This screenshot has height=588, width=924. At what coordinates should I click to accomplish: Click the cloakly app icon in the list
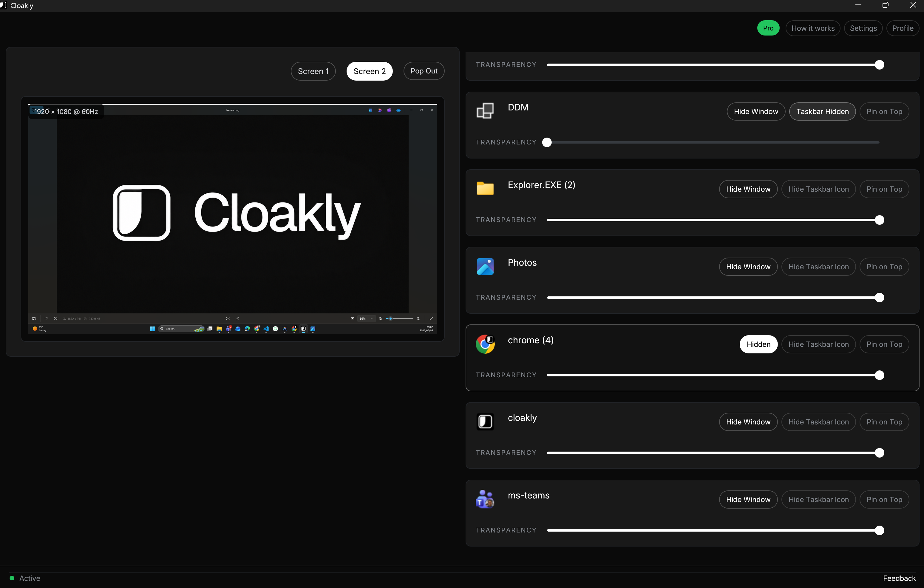click(485, 421)
